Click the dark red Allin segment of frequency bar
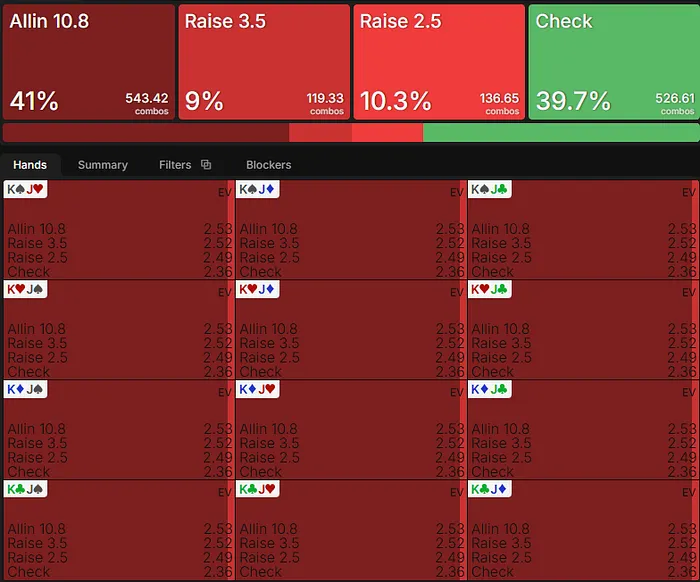Image resolution: width=700 pixels, height=582 pixels. pyautogui.click(x=146, y=133)
